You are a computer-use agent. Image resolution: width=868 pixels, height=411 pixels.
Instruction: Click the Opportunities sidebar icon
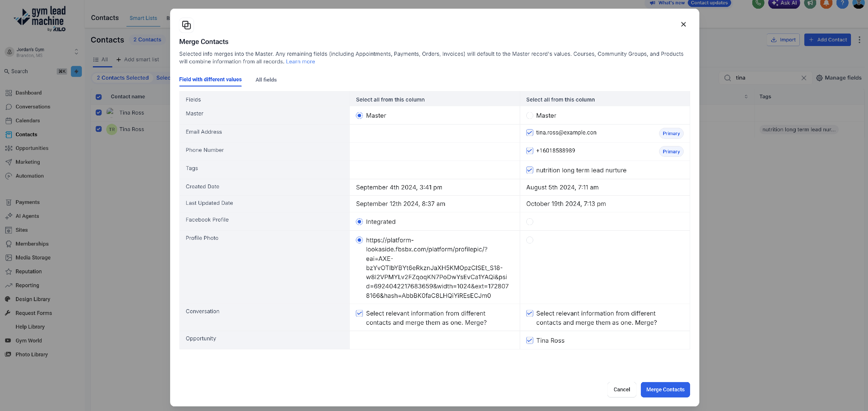[9, 148]
